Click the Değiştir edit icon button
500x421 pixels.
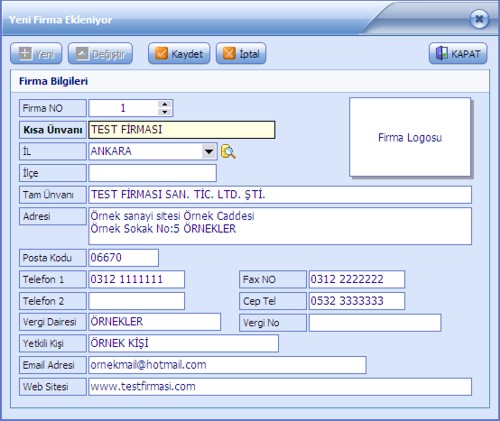[x=100, y=53]
